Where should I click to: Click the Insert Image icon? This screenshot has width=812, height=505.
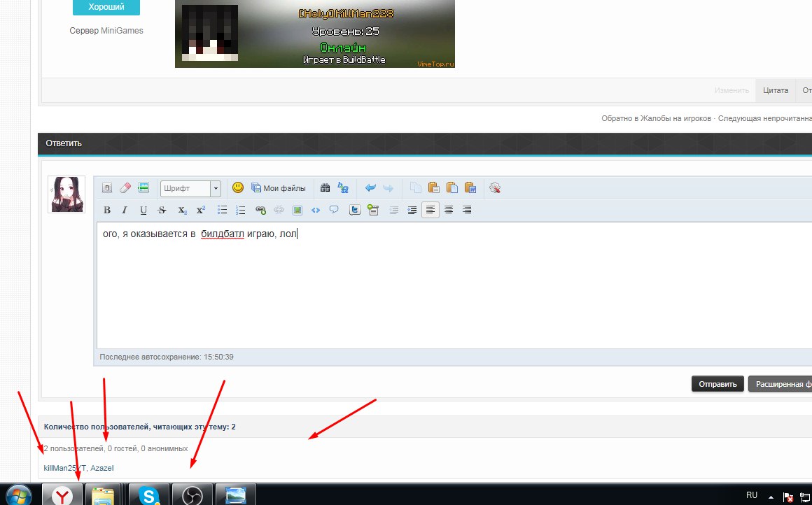(297, 210)
